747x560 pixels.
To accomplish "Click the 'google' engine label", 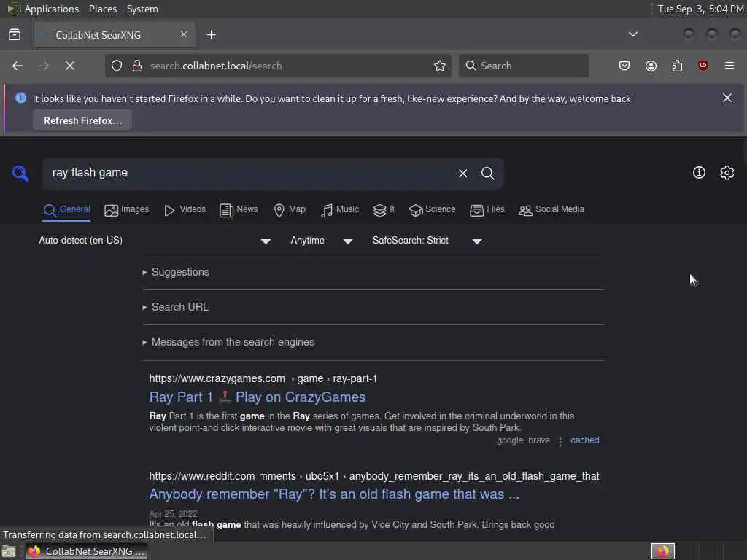I will coord(510,440).
